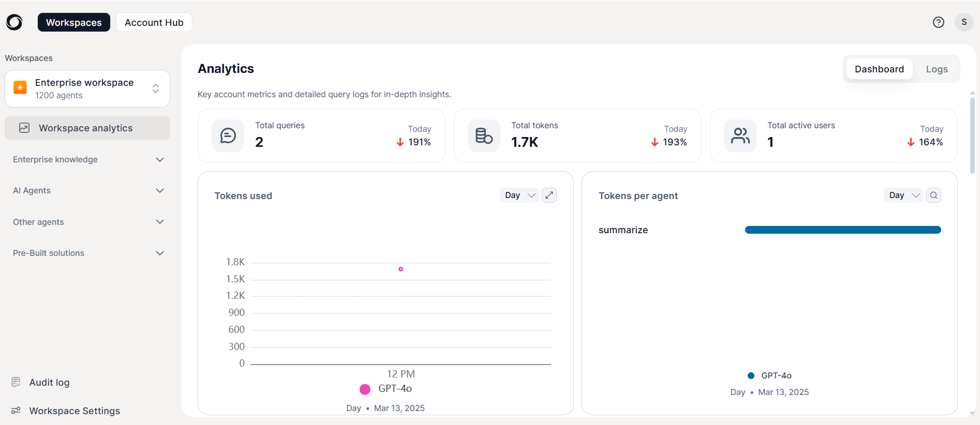The height and width of the screenshot is (425, 980).
Task: Open the user avatar S menu
Action: [964, 22]
